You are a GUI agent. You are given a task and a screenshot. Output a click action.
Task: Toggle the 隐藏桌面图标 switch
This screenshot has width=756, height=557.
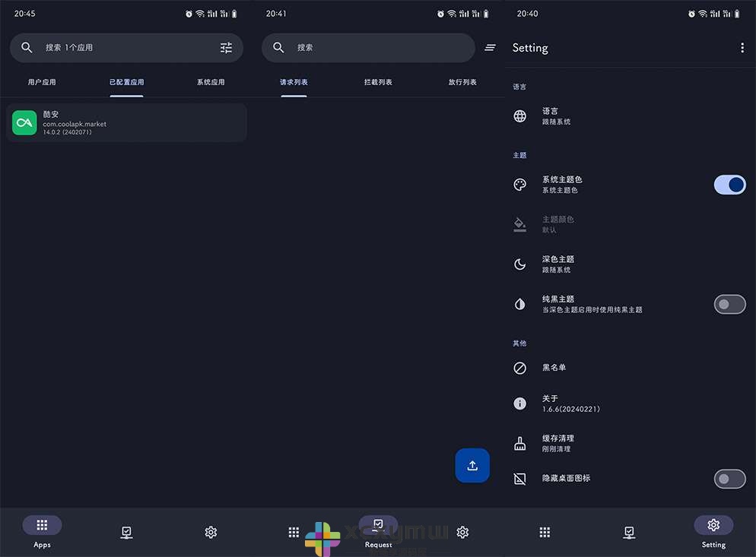[729, 479]
